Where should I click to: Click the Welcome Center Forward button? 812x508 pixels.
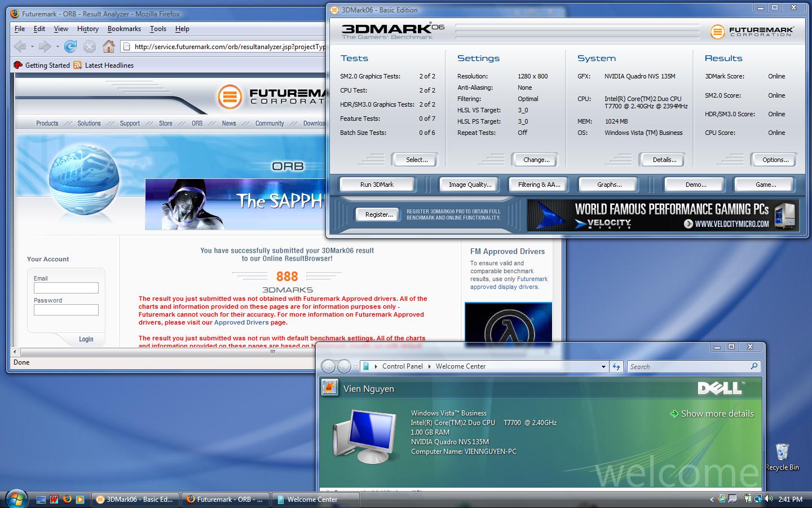344,366
